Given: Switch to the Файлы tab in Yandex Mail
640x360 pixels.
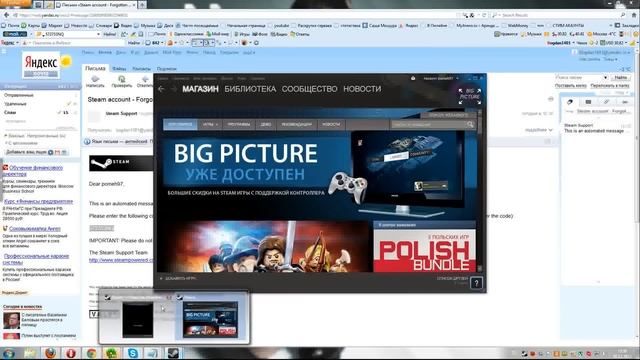Looking at the screenshot, I should (x=119, y=69).
